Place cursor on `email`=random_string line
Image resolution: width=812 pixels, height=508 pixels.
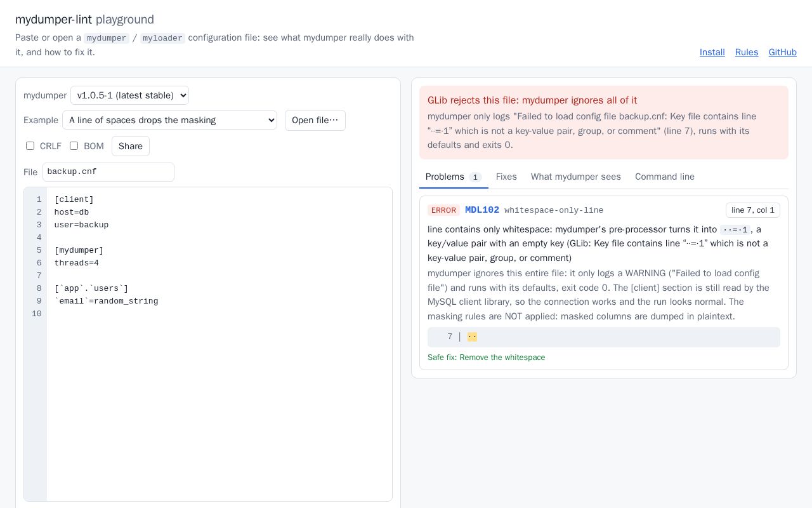point(107,301)
